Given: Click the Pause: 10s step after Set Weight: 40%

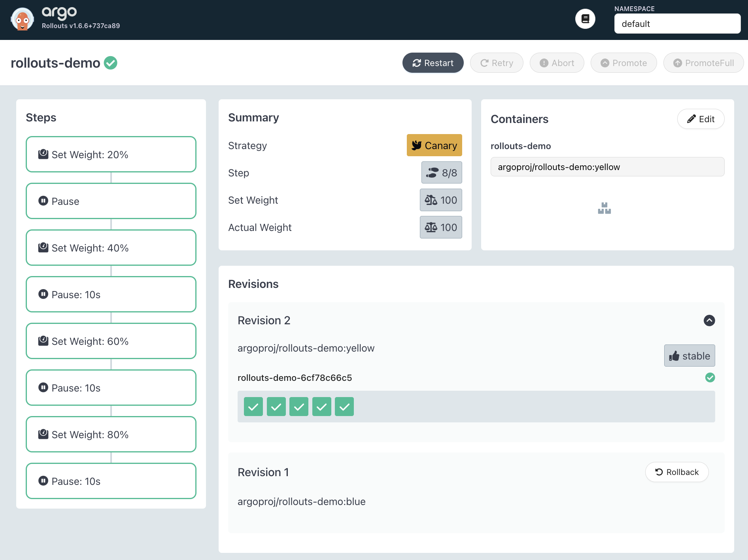Looking at the screenshot, I should click(111, 294).
